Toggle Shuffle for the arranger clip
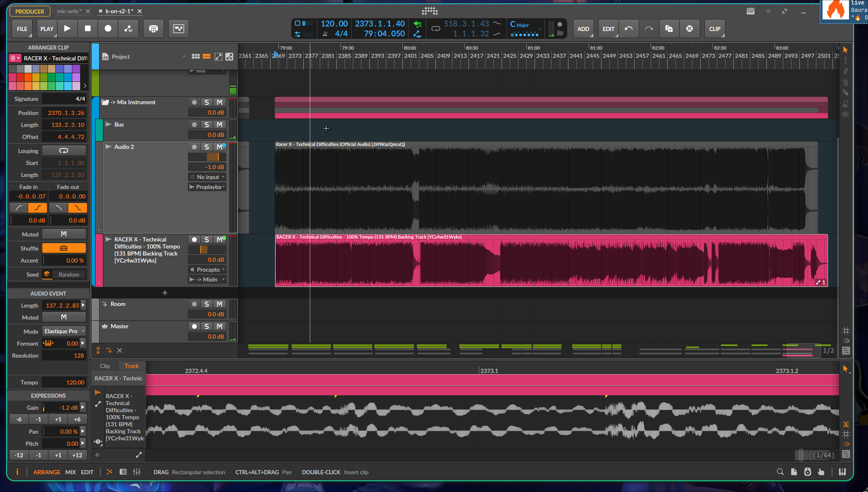868x492 pixels. [x=64, y=248]
